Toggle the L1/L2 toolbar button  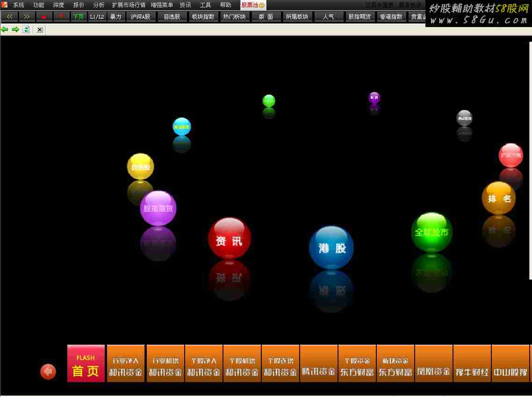97,17
